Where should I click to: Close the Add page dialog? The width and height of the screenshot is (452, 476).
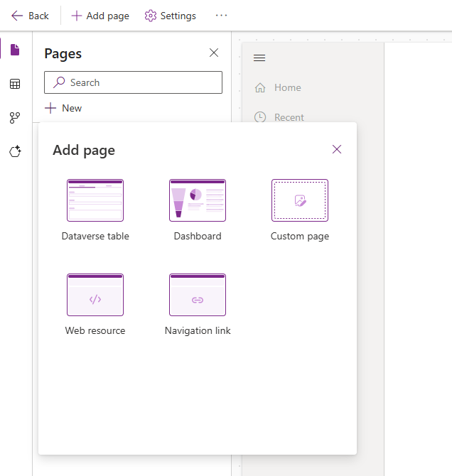click(337, 149)
